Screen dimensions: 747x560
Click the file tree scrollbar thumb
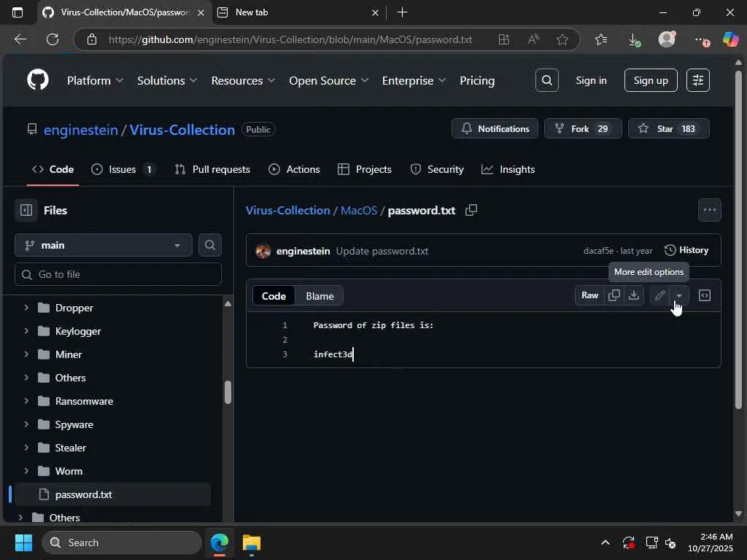pos(228,392)
